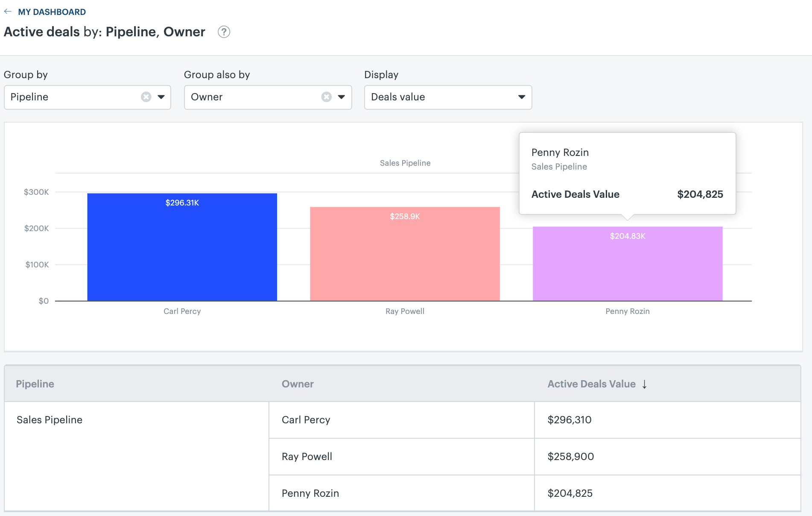812x516 pixels.
Task: Select Carl Percy's blue bar
Action: (182, 247)
